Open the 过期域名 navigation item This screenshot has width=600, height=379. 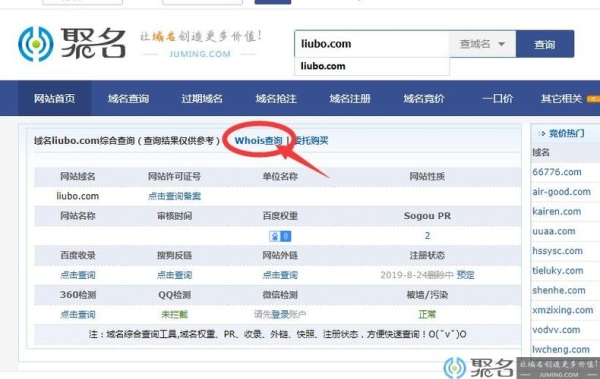pyautogui.click(x=202, y=98)
